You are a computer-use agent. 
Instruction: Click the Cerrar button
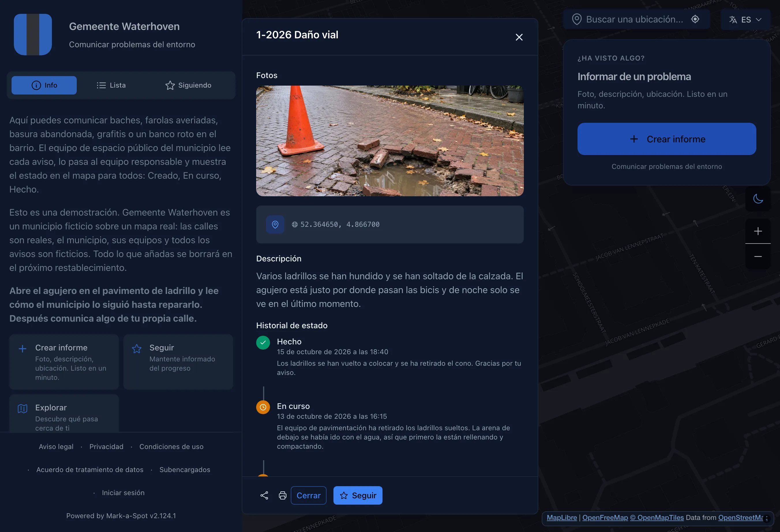308,495
